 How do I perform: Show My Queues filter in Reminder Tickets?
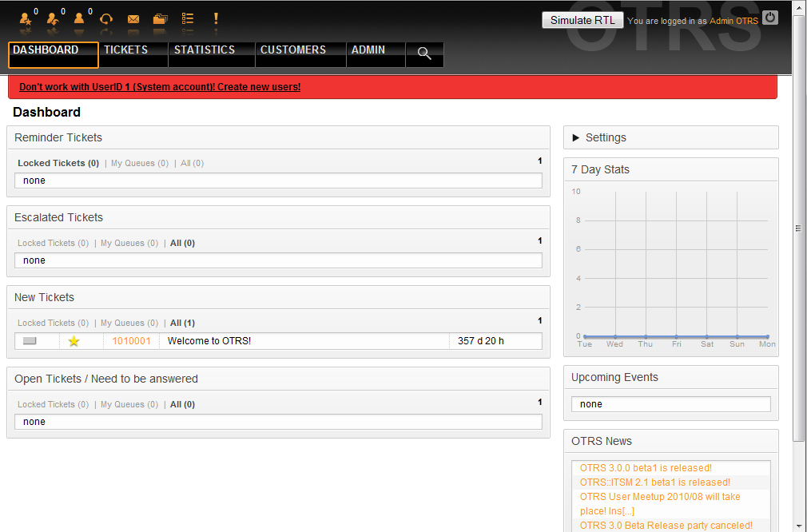140,163
